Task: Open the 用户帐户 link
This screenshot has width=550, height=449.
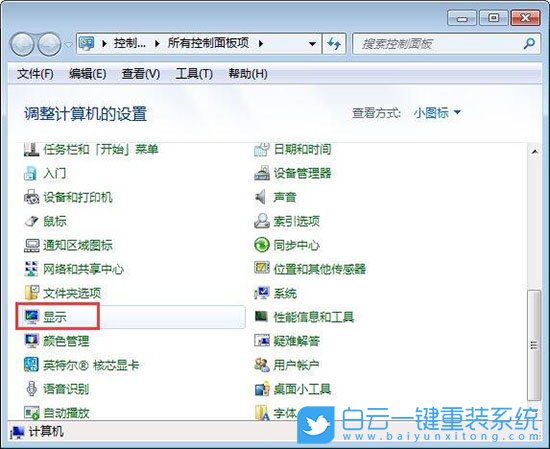Action: 296,365
